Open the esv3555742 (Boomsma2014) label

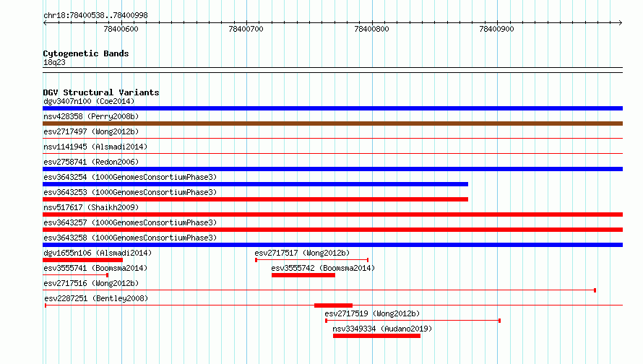click(x=323, y=268)
